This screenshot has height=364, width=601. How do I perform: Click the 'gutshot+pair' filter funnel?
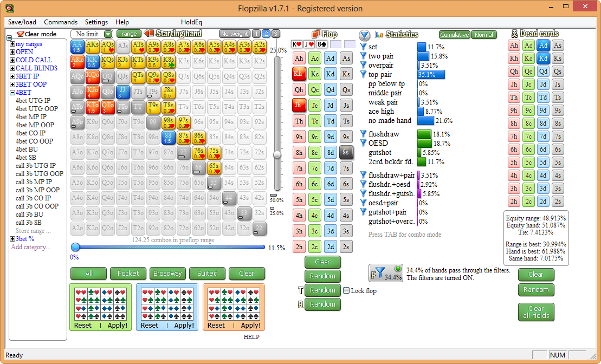(x=363, y=212)
